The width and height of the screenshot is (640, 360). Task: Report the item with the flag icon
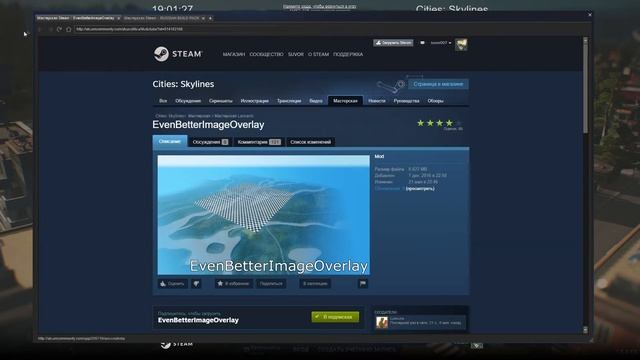coord(363,283)
